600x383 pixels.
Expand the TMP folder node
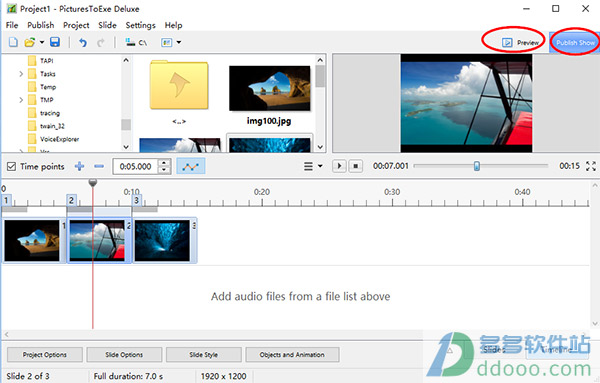pyautogui.click(x=21, y=100)
